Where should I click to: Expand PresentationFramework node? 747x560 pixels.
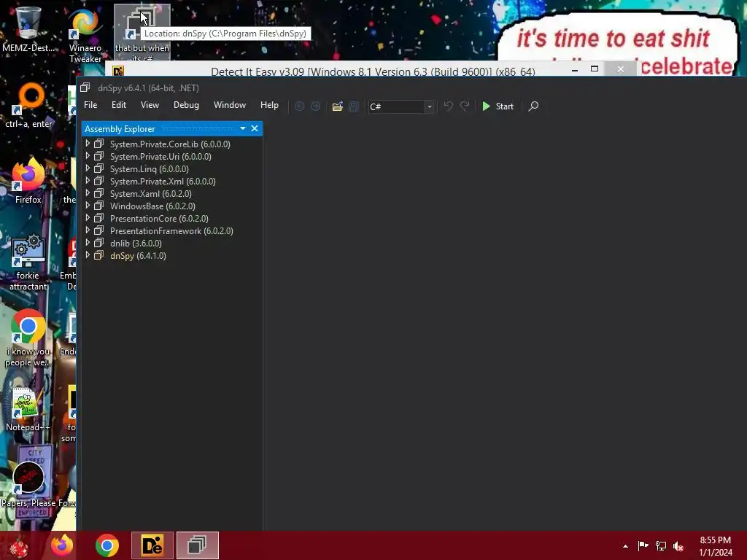coord(88,230)
